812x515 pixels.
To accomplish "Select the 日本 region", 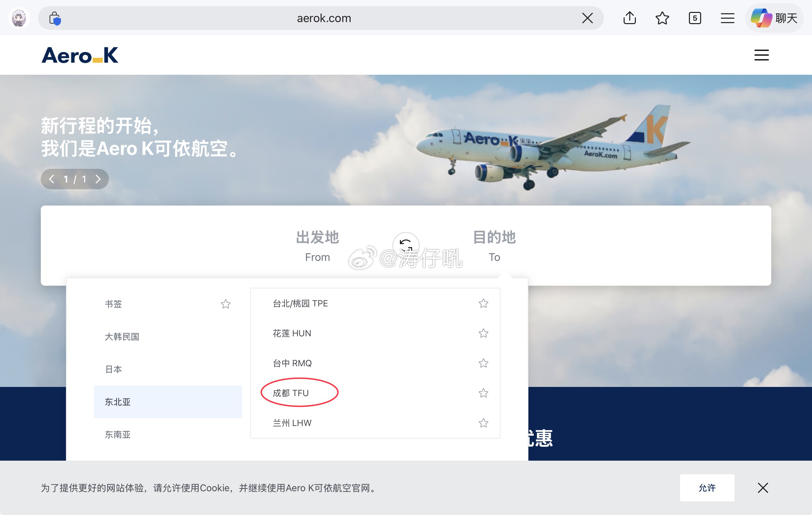I will point(168,369).
